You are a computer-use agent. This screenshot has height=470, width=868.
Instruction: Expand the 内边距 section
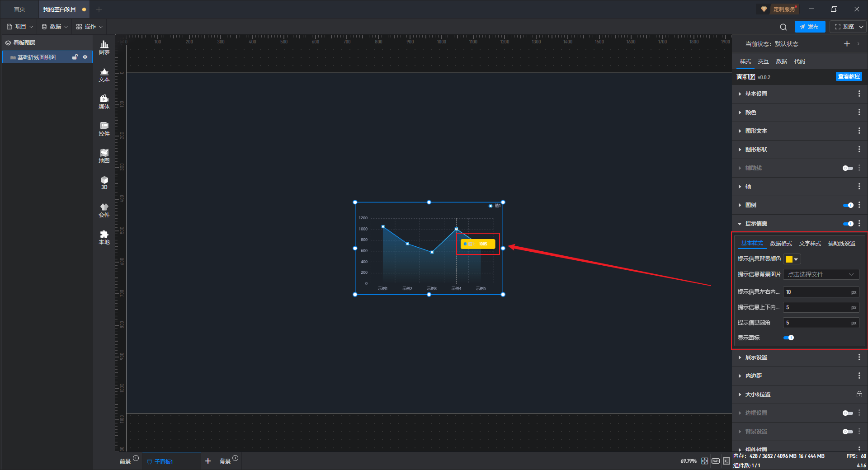click(x=740, y=376)
